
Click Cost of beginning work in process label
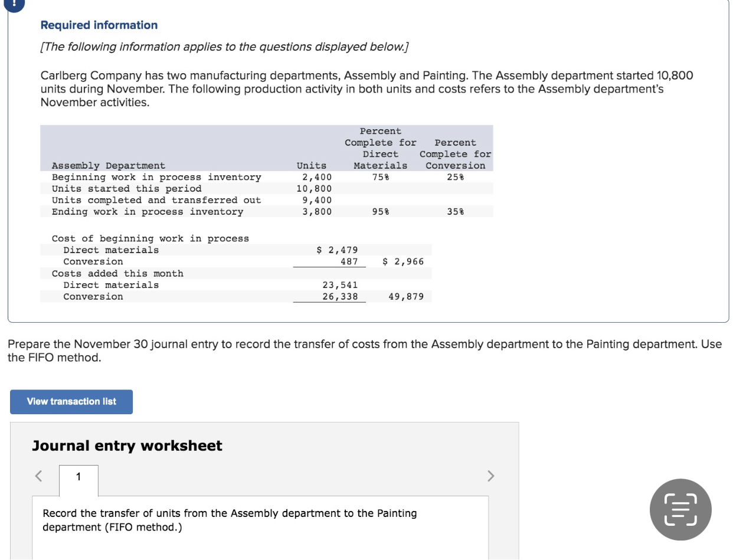[150, 238]
